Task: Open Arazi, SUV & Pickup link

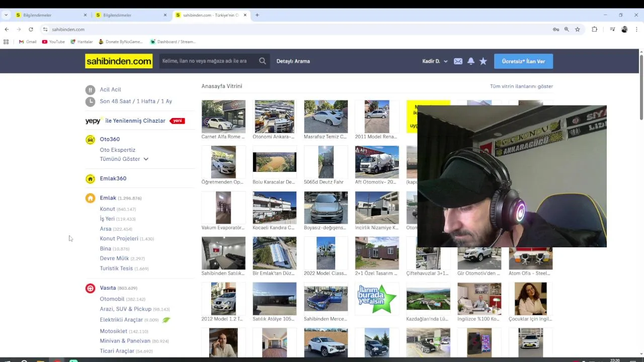Action: [125, 309]
